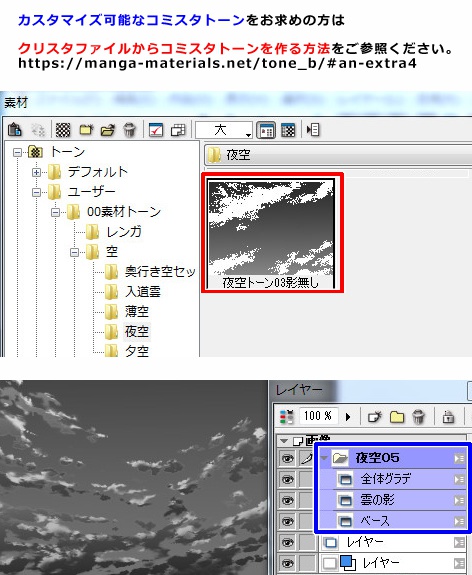Select the レンガ folder in tree

click(124, 232)
